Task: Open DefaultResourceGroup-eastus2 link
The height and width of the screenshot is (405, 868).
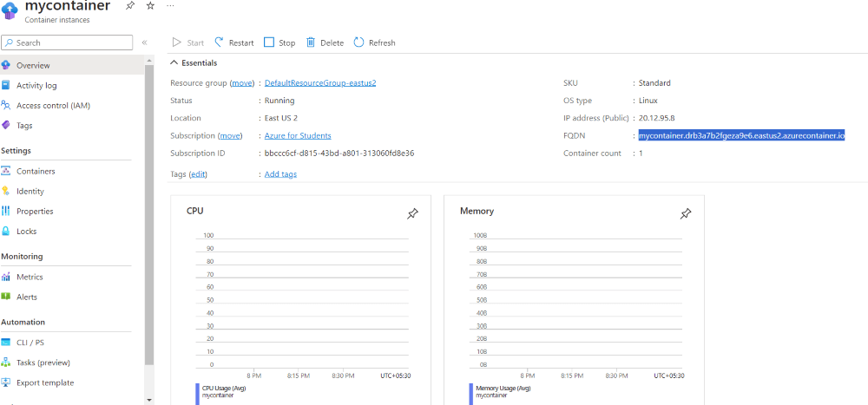Action: [320, 83]
